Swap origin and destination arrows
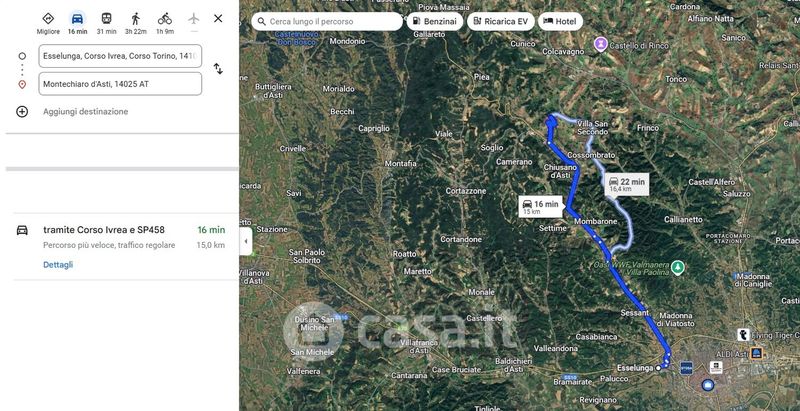 [218, 69]
